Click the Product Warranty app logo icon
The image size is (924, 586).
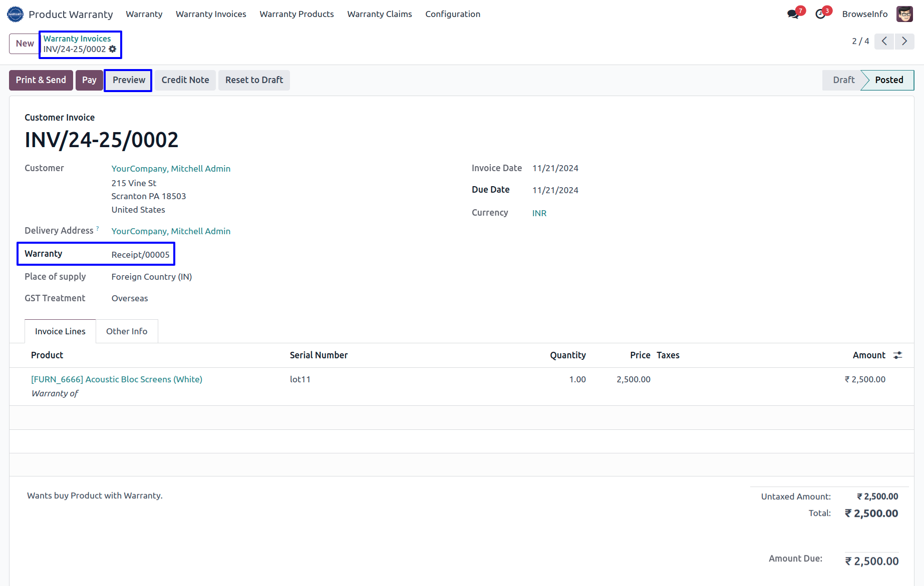point(15,14)
